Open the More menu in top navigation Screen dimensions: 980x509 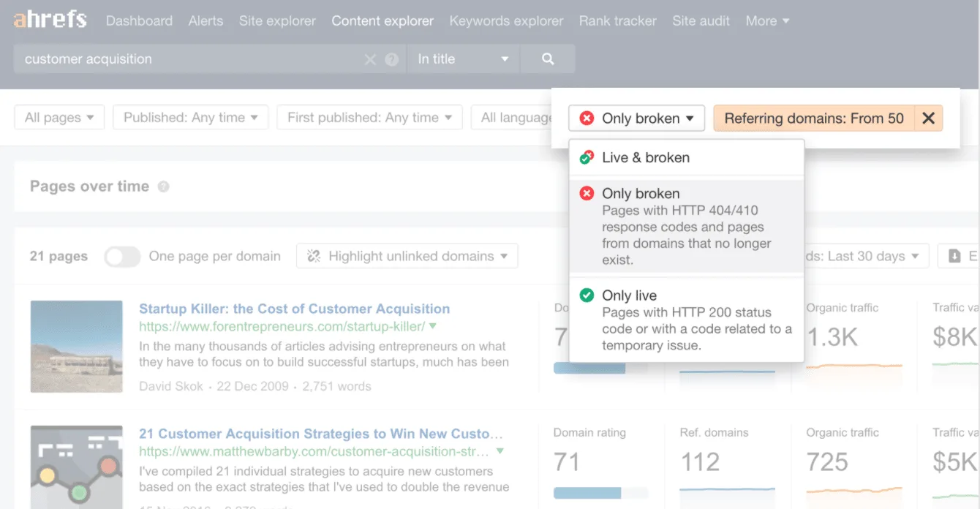click(767, 21)
